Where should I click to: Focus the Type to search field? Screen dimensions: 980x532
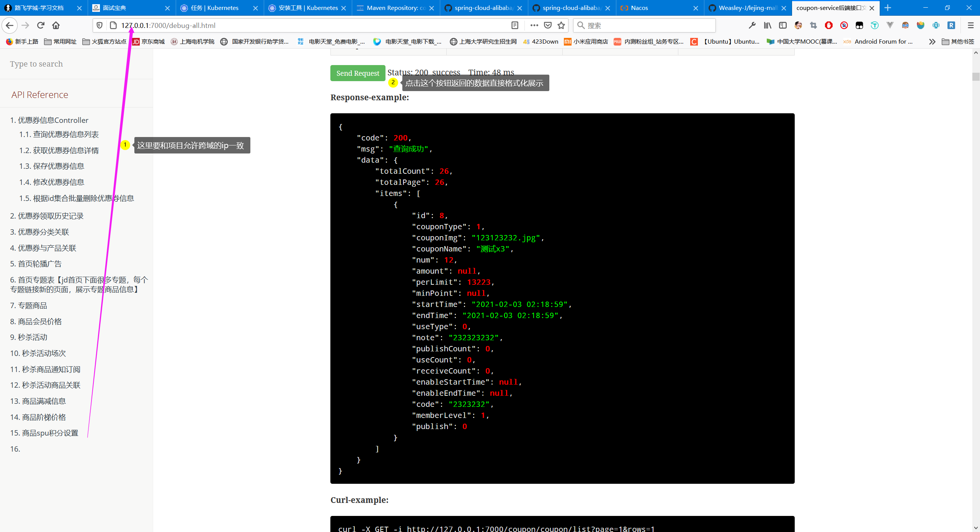coord(76,64)
